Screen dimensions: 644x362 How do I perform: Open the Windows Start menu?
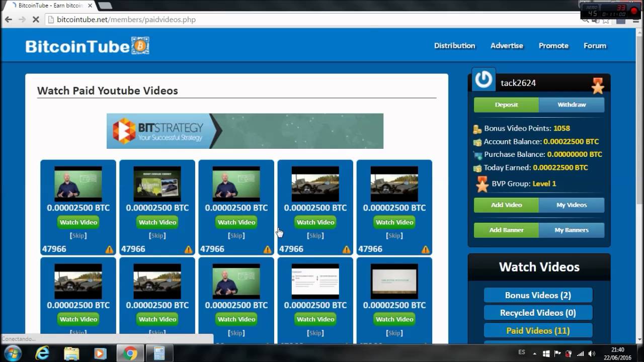pyautogui.click(x=13, y=353)
